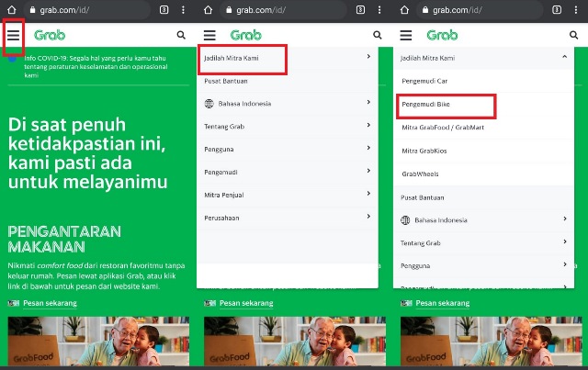The width and height of the screenshot is (588, 370).
Task: Click GrabFood photo in right panel
Action: [492, 342]
